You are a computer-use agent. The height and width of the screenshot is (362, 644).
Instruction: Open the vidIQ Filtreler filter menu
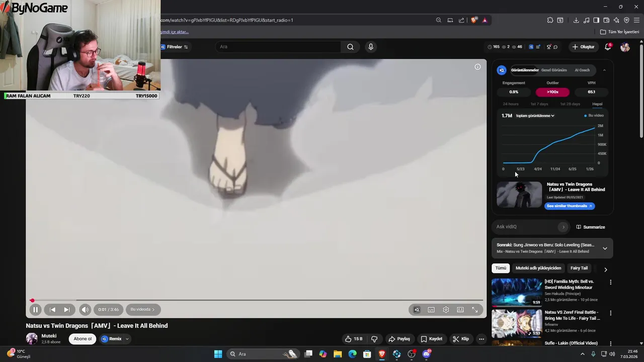[175, 47]
